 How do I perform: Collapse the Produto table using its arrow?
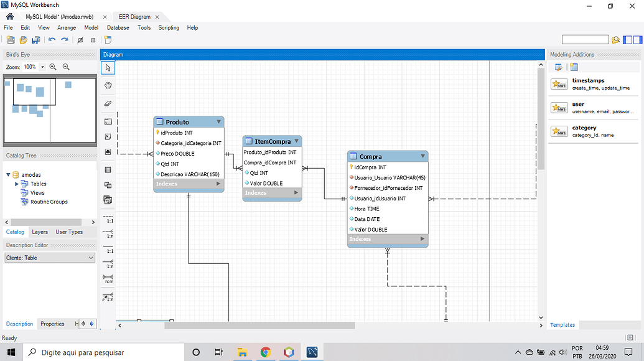click(x=218, y=122)
